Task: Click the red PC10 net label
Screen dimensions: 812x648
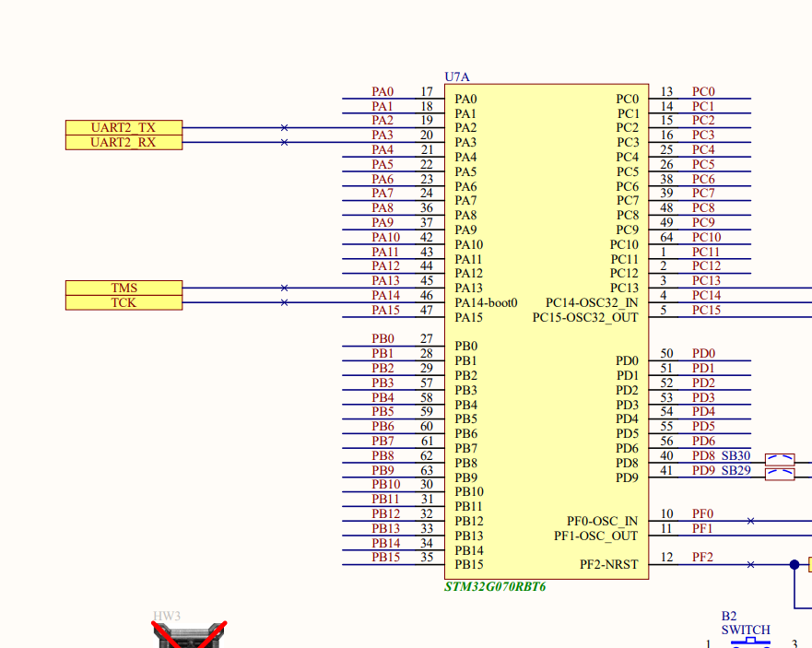Action: pyautogui.click(x=707, y=237)
